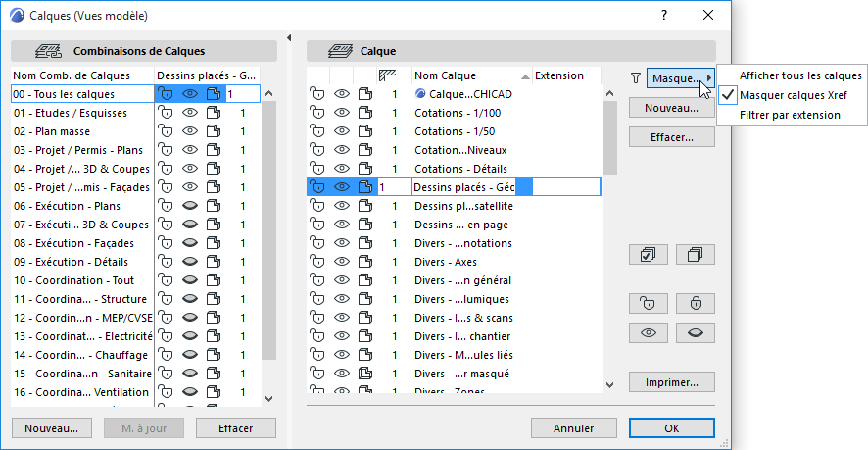Sort layers by the Nom Calque column header
Viewport: 868px width, 450px height.
click(470, 75)
